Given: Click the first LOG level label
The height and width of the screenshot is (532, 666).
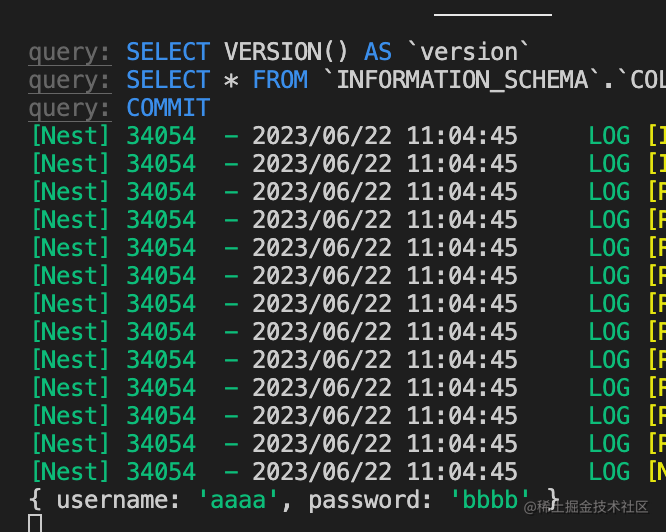Looking at the screenshot, I should 609,135.
